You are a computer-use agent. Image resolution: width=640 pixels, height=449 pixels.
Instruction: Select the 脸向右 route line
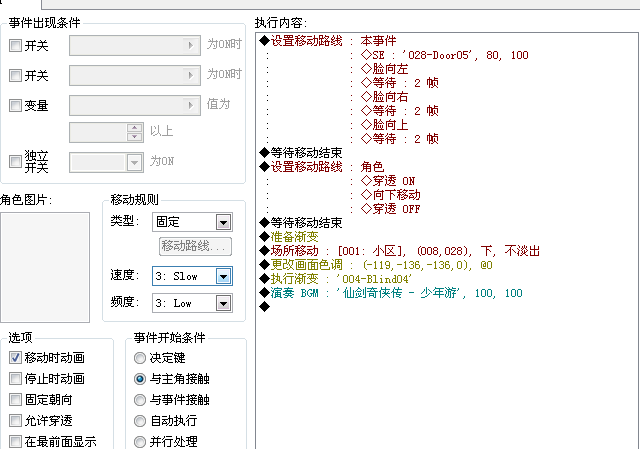coord(384,97)
